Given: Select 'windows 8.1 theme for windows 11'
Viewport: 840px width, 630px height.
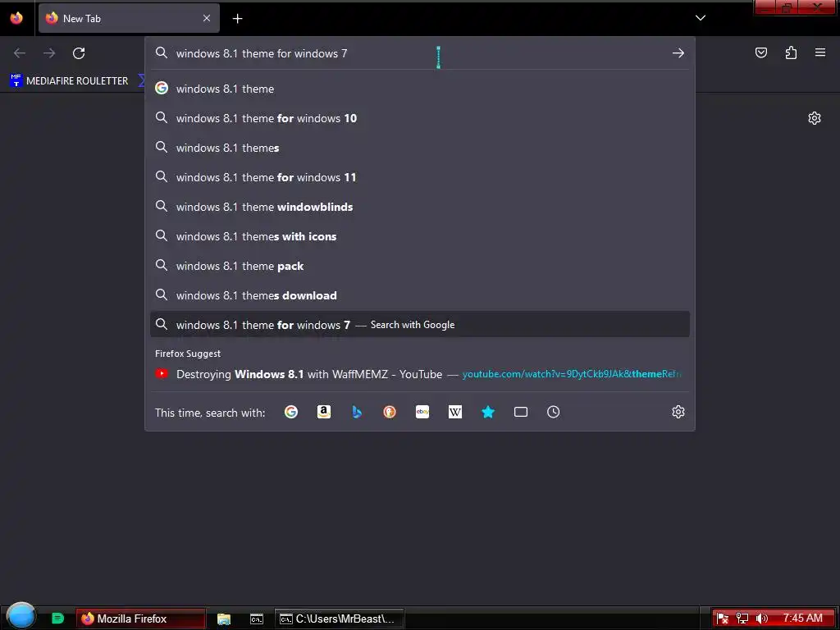Looking at the screenshot, I should point(420,177).
